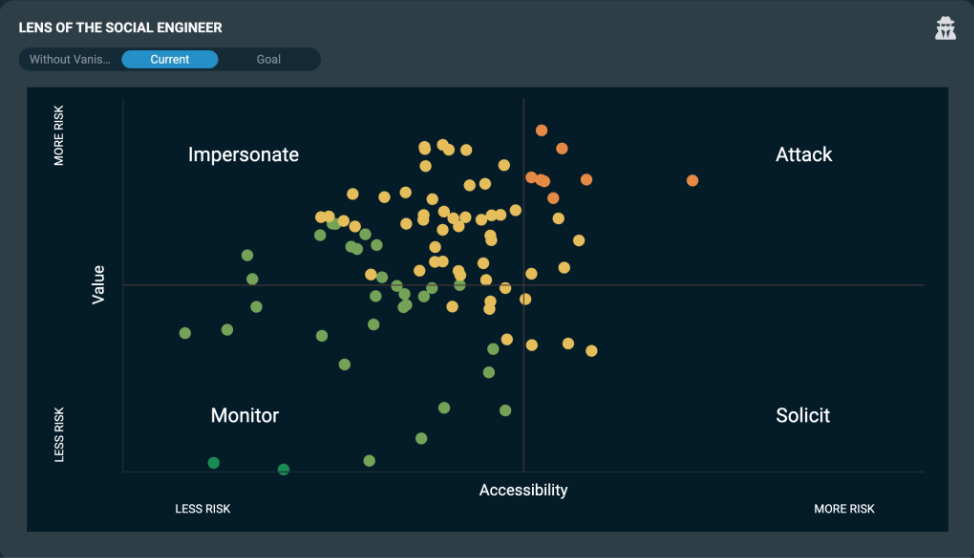Click the "Attack" quadrant label
The height and width of the screenshot is (558, 974).
pyautogui.click(x=803, y=155)
